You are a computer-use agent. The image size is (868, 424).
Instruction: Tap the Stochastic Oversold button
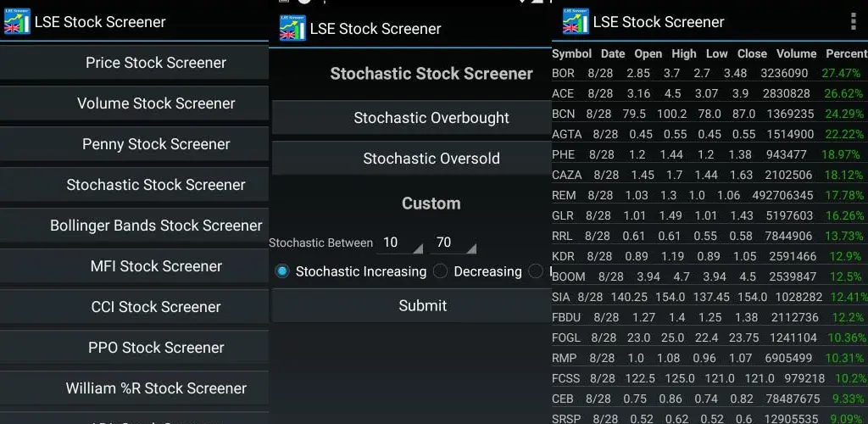[412, 159]
